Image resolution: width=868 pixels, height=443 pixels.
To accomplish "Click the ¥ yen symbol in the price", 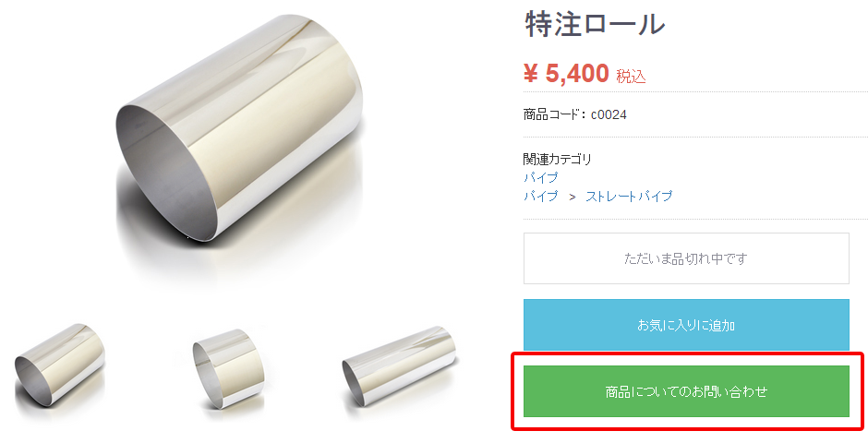I will (x=530, y=73).
